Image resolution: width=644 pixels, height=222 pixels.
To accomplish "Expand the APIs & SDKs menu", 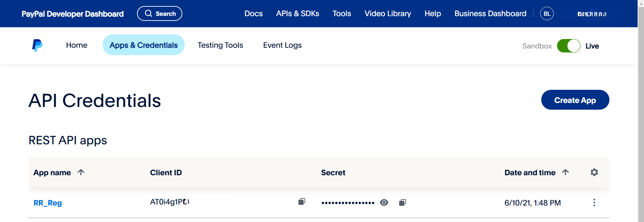I will (x=297, y=14).
